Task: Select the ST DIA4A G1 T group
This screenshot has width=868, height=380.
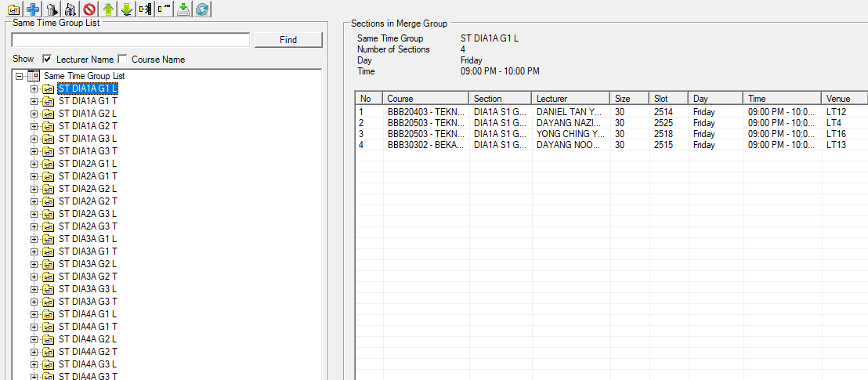Action: (x=88, y=327)
